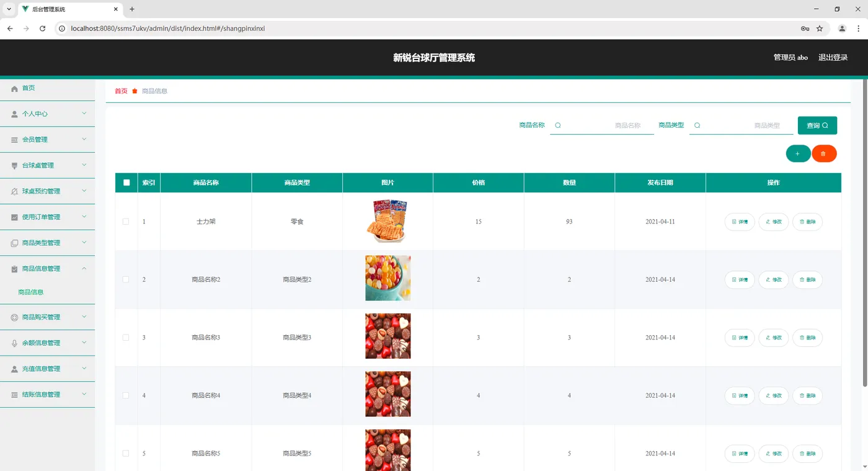Open the browser three-dot menu

(858, 29)
